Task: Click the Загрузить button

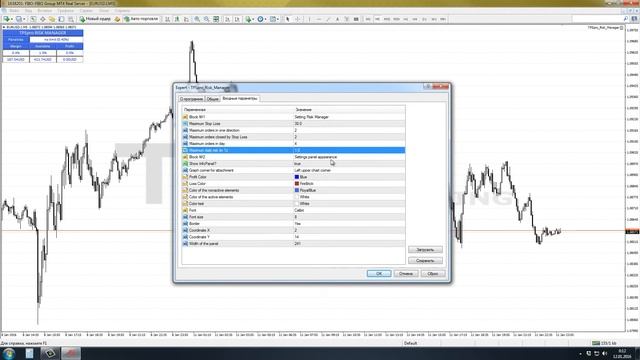Action: 425,249
